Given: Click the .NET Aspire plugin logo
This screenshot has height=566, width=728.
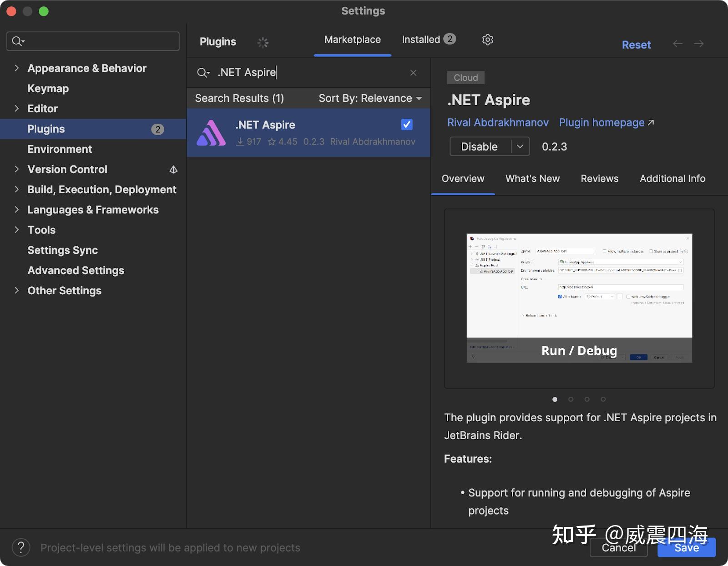Looking at the screenshot, I should (211, 132).
